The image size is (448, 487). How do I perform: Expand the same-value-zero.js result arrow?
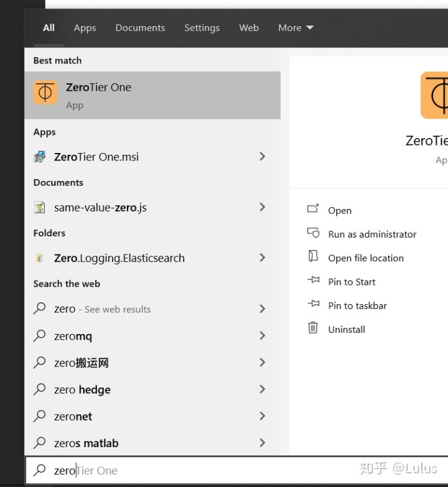pyautogui.click(x=263, y=207)
